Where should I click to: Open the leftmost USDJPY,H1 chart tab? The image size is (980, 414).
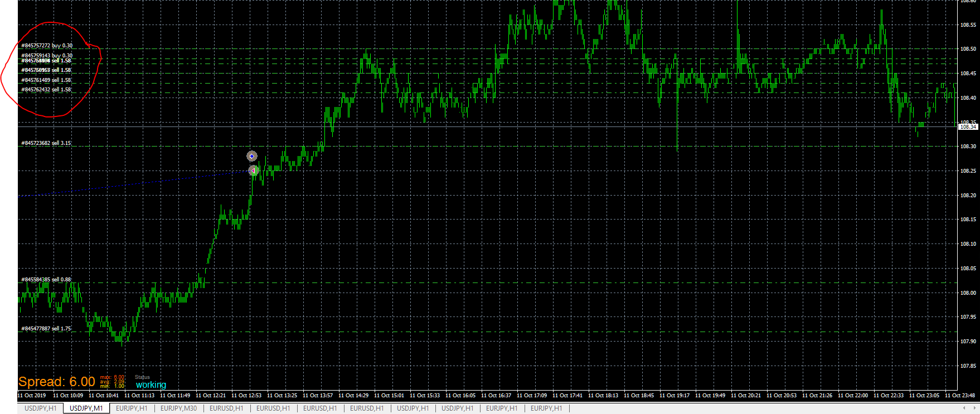(40, 408)
